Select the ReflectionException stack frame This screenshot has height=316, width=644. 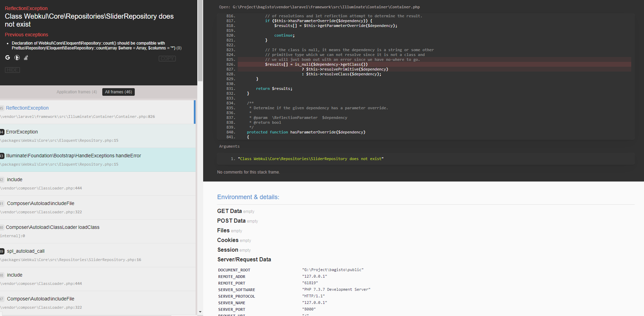[97, 112]
